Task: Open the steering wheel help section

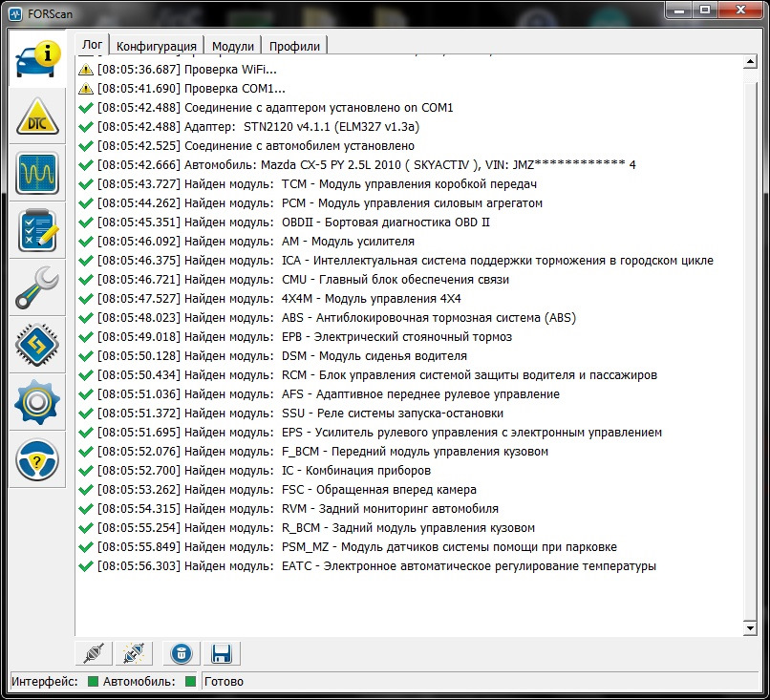Action: [37, 459]
